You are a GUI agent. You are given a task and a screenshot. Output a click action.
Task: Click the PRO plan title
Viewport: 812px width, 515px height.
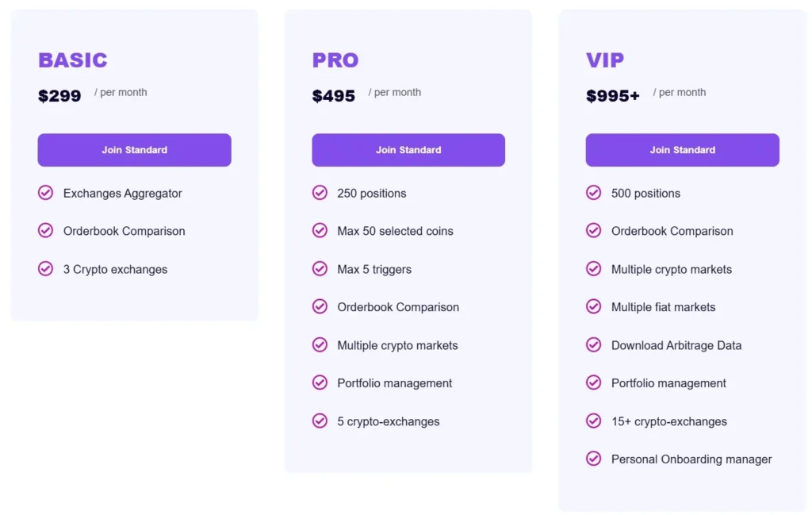click(335, 60)
